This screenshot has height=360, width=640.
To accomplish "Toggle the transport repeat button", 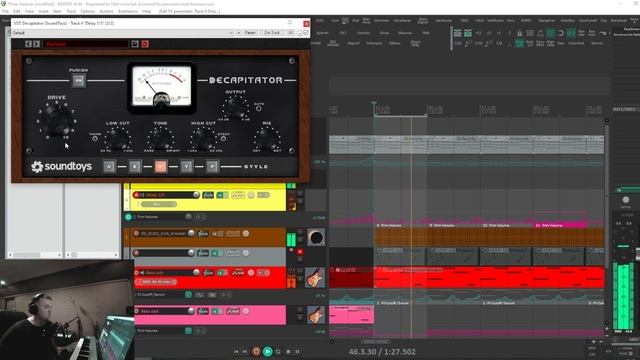I will click(278, 351).
